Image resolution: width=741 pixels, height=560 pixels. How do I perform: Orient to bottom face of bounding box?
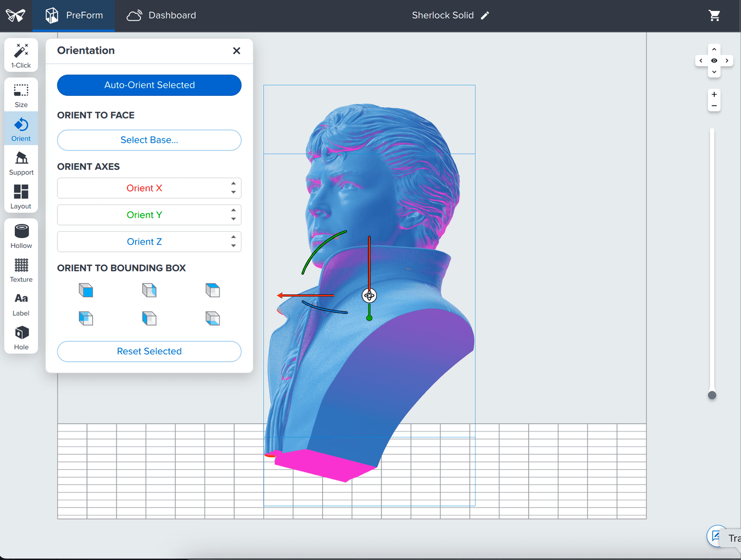pyautogui.click(x=213, y=318)
